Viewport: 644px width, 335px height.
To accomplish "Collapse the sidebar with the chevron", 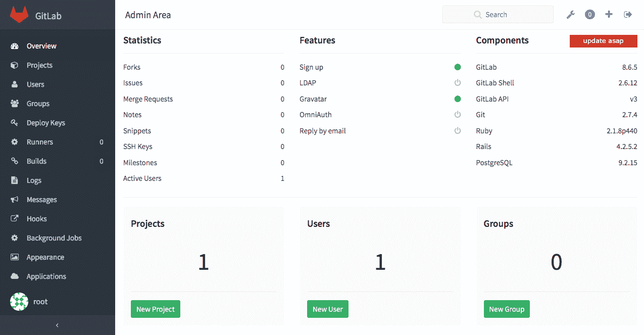I will pos(57,325).
